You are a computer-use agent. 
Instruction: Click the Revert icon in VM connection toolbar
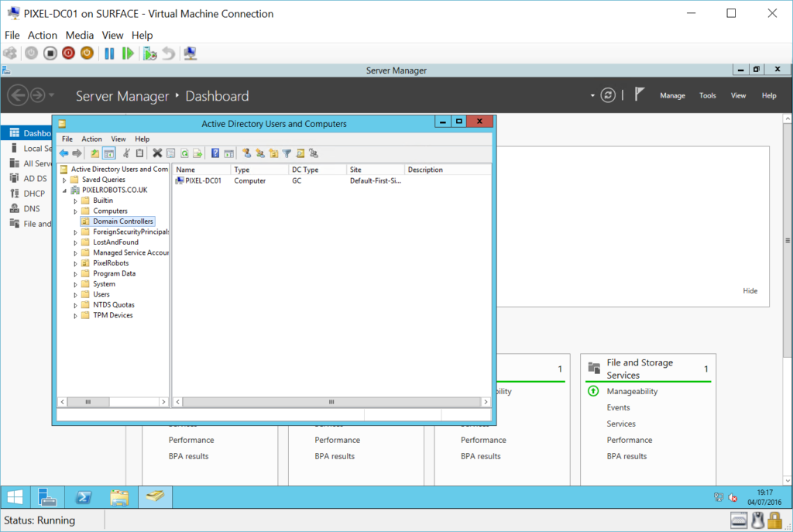point(167,53)
